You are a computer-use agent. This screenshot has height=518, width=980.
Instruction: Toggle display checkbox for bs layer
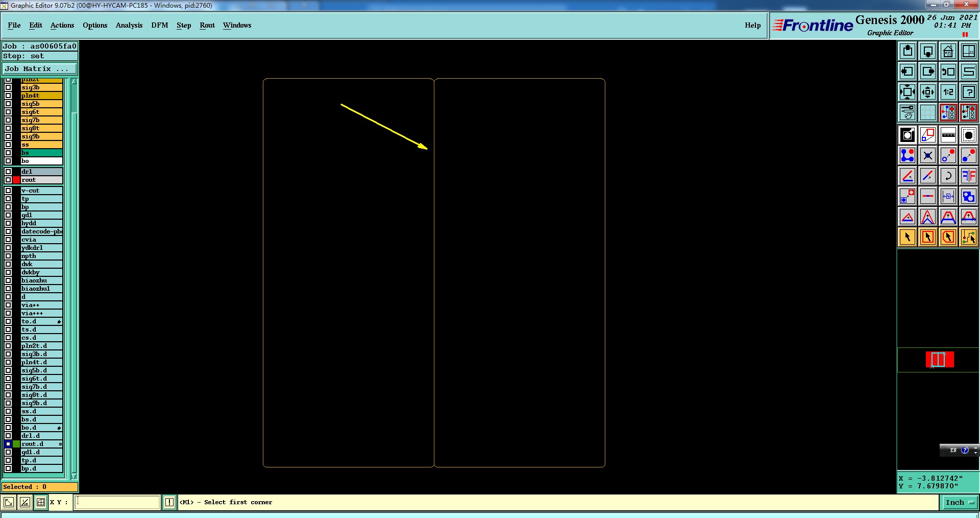click(8, 153)
